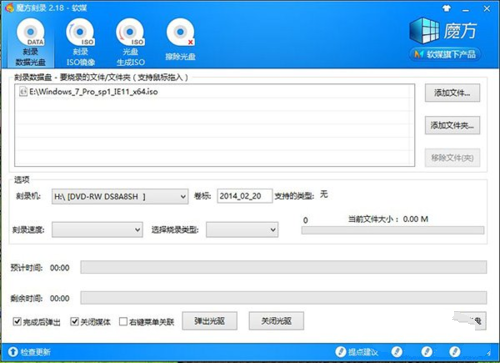Expand the 选择烧录类型 burn type dropdown
The width and height of the screenshot is (500, 363).
(x=242, y=230)
